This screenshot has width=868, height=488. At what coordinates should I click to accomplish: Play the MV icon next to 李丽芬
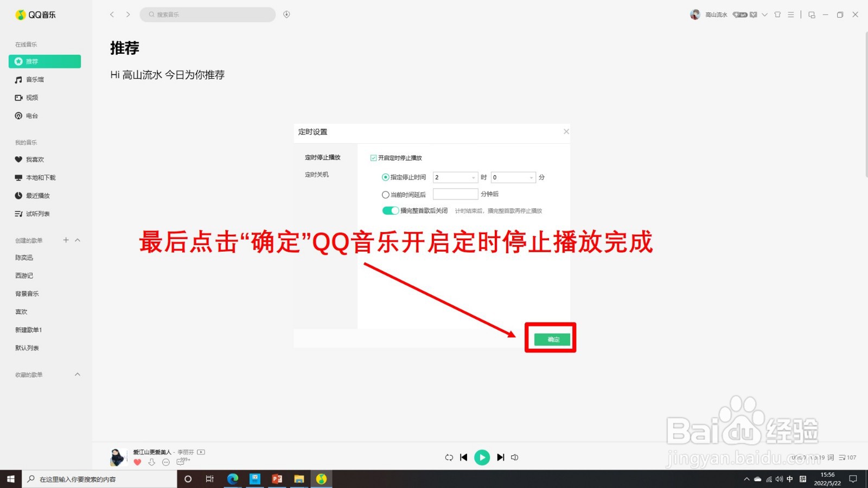tap(201, 452)
